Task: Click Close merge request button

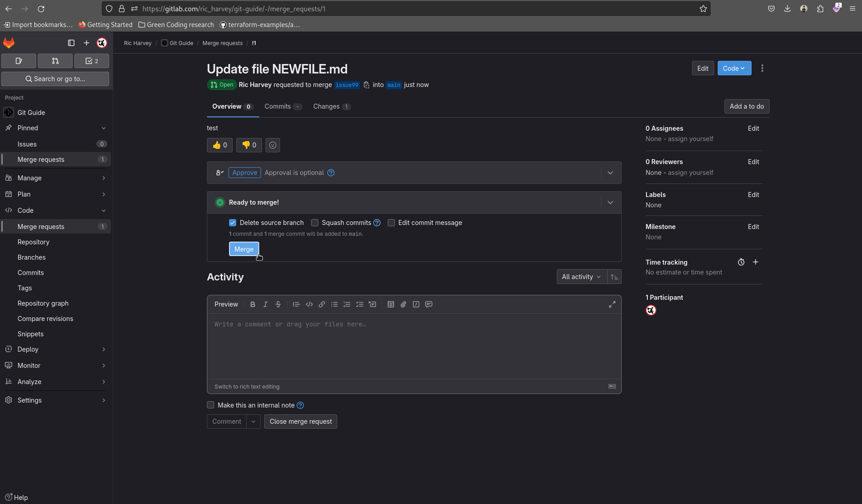Action: point(301,422)
